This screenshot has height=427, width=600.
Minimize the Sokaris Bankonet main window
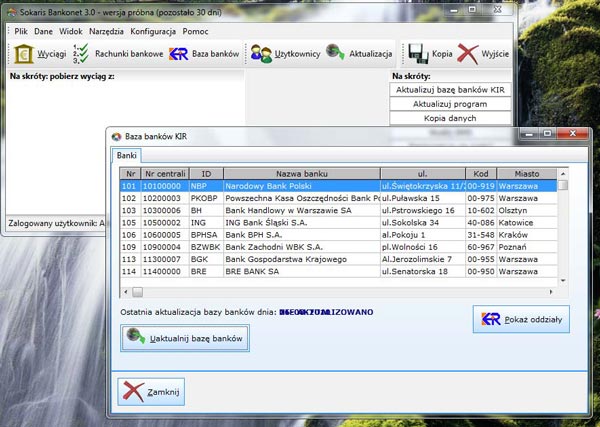(x=454, y=10)
